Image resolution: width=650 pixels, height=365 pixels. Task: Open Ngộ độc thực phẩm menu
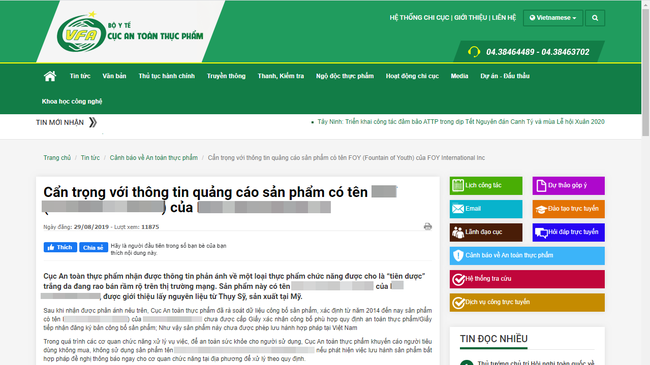click(x=345, y=76)
